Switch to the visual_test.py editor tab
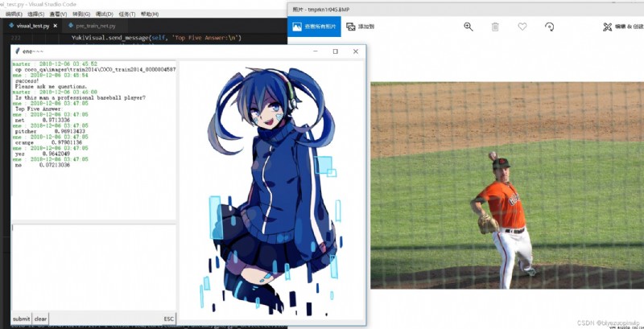 32,26
